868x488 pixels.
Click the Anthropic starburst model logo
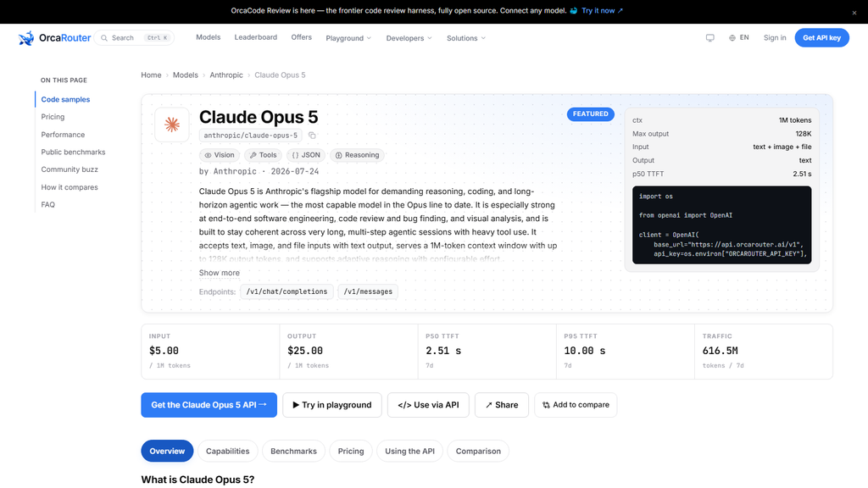(x=172, y=125)
